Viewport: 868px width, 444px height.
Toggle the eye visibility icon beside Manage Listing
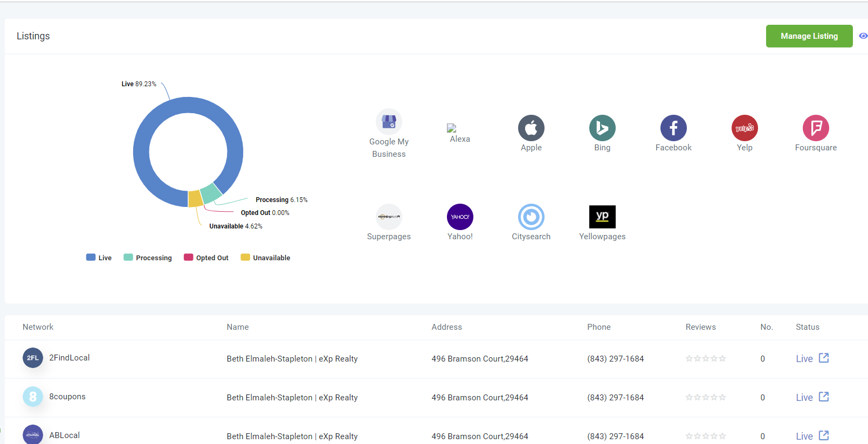click(863, 36)
